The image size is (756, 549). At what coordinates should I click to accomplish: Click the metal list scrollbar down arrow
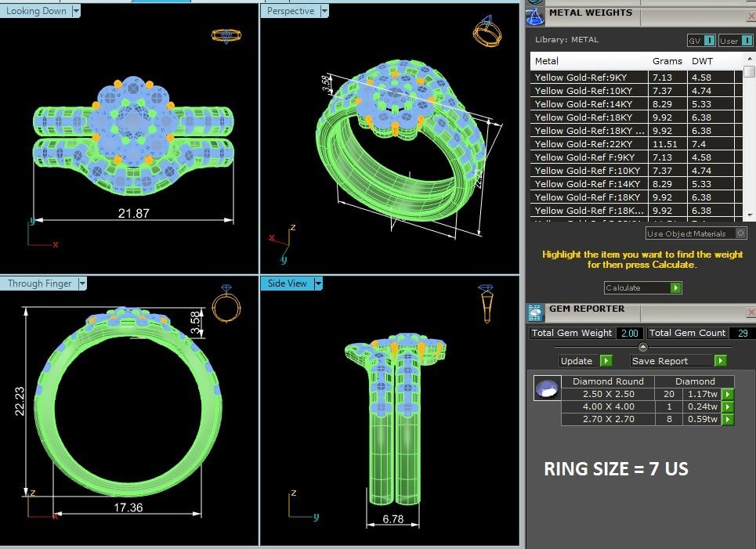[749, 213]
